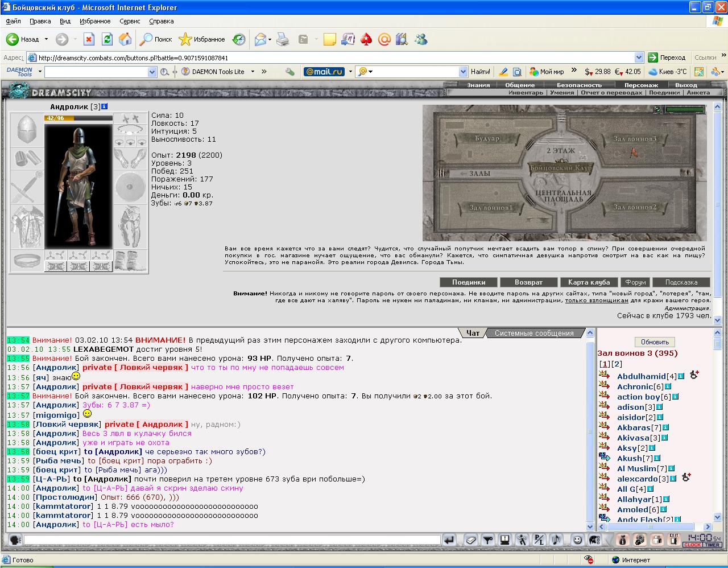Select the Чат tab
The width and height of the screenshot is (728, 568).
[473, 333]
